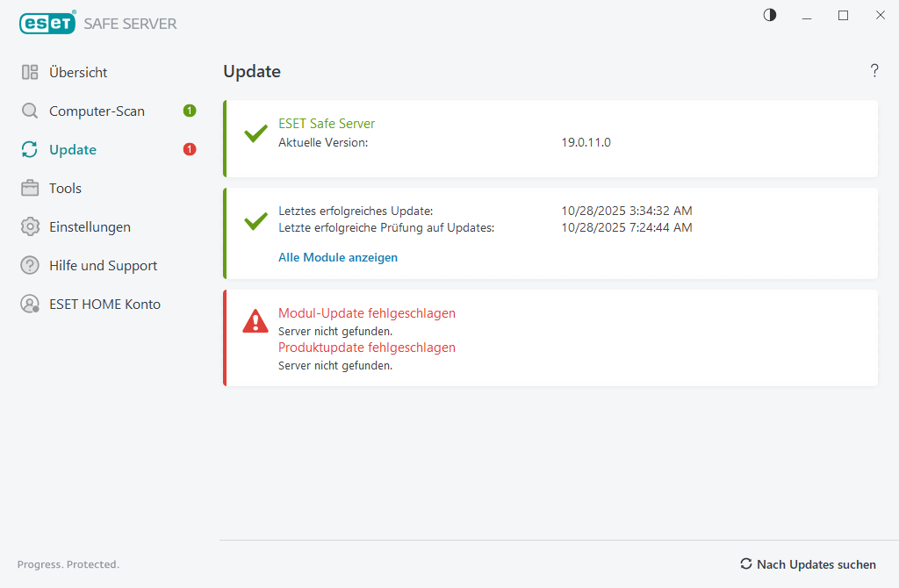Click the red notification badge beside Update

(x=189, y=149)
